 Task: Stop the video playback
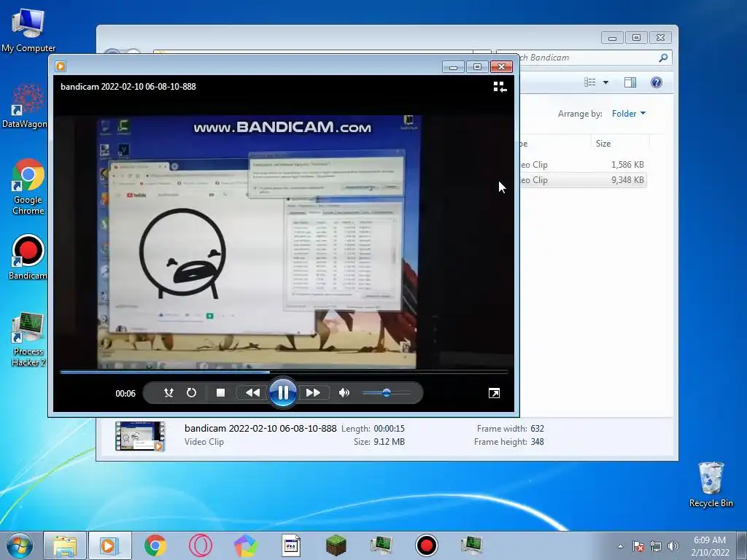pos(220,393)
